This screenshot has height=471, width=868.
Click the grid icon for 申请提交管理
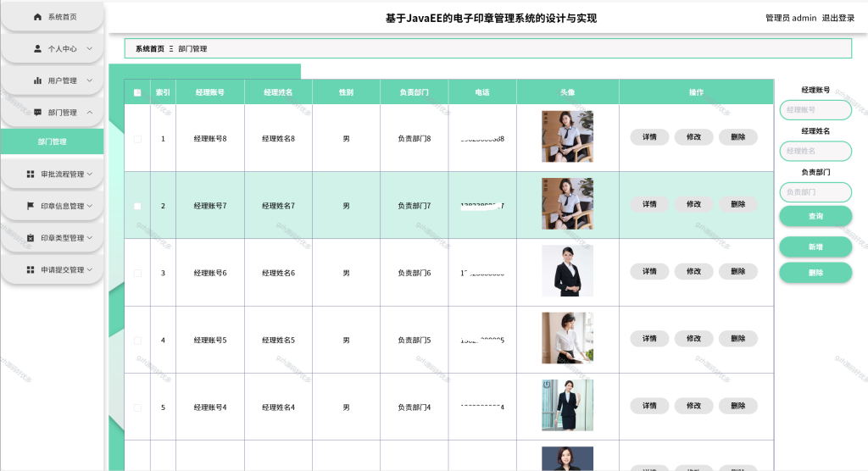click(x=31, y=269)
